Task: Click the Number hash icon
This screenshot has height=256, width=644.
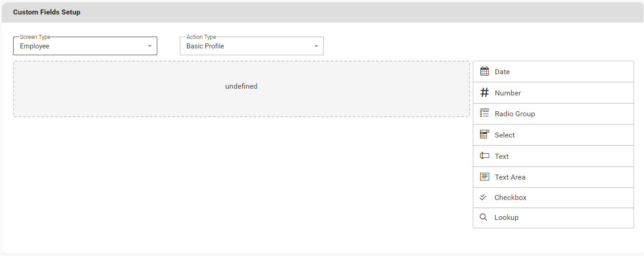Action: [484, 93]
